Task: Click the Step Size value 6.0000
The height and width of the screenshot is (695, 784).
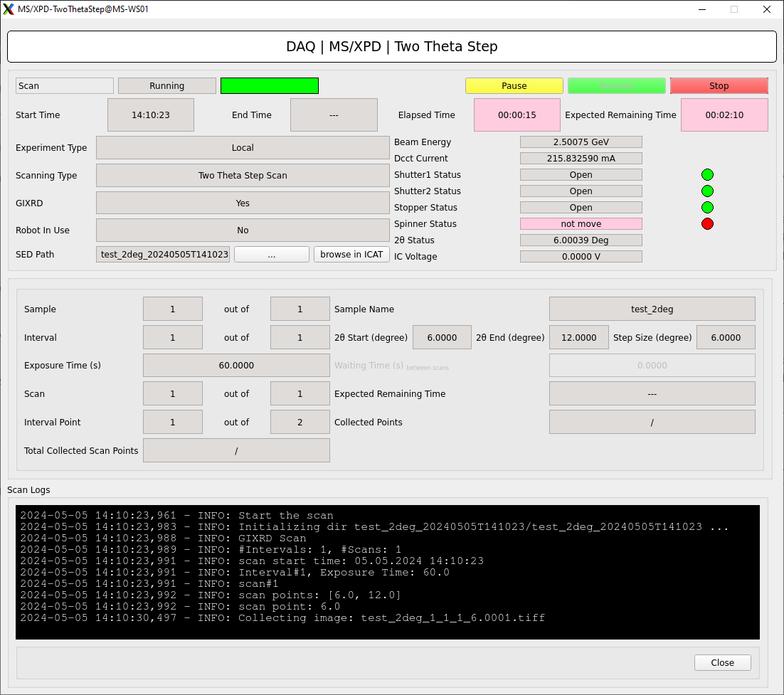Action: pyautogui.click(x=726, y=337)
